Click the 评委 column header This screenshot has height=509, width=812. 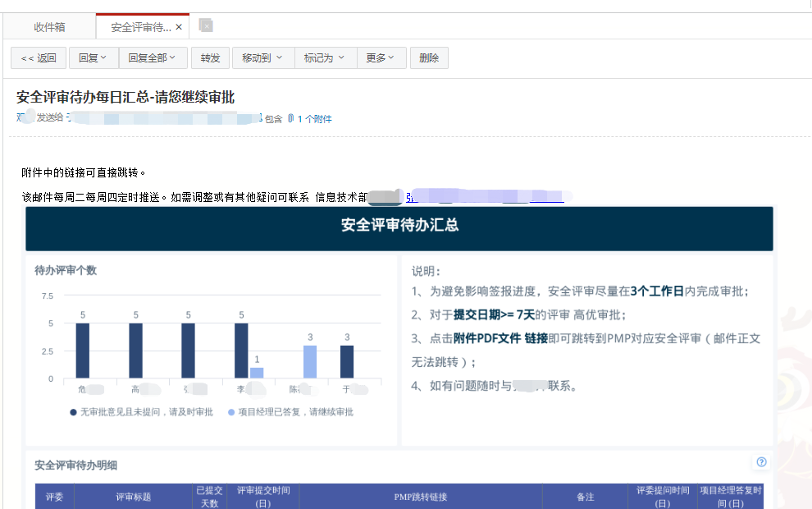[54, 497]
